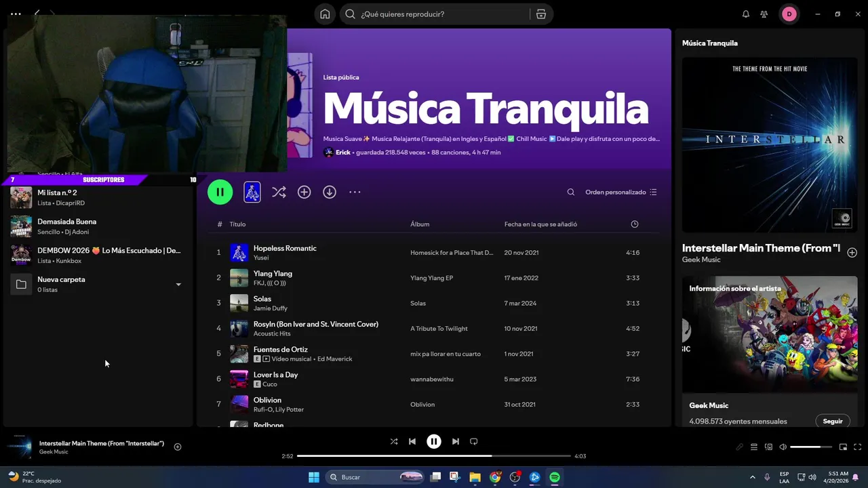Screen dimensions: 868x488
Task: Add now-playing track to library from bottom bar
Action: (178, 447)
